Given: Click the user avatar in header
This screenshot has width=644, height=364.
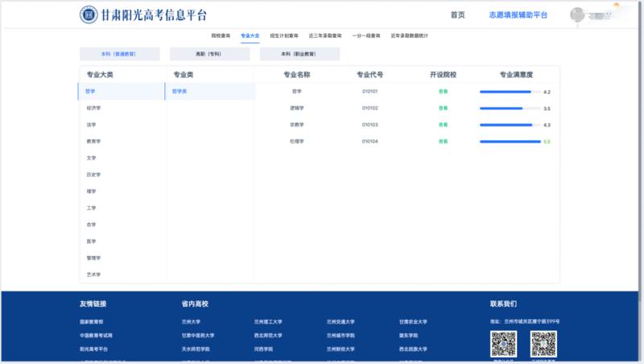Looking at the screenshot, I should [x=577, y=14].
